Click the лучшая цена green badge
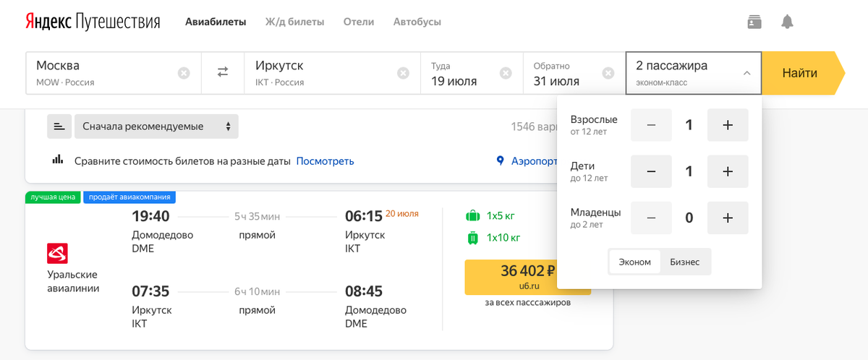The height and width of the screenshot is (360, 868). [x=54, y=197]
